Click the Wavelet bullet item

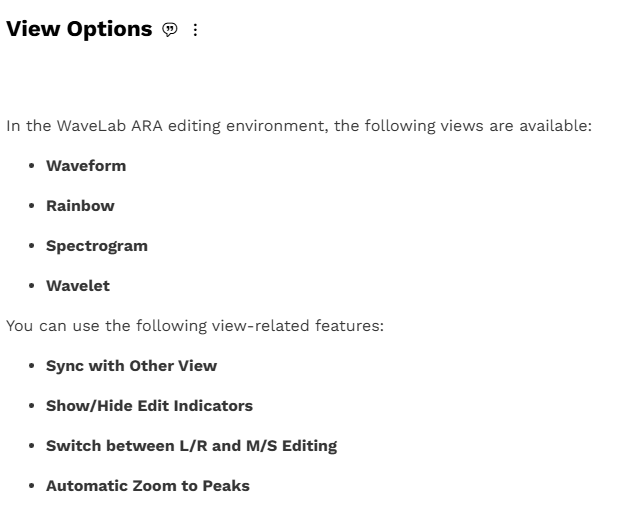(x=78, y=286)
